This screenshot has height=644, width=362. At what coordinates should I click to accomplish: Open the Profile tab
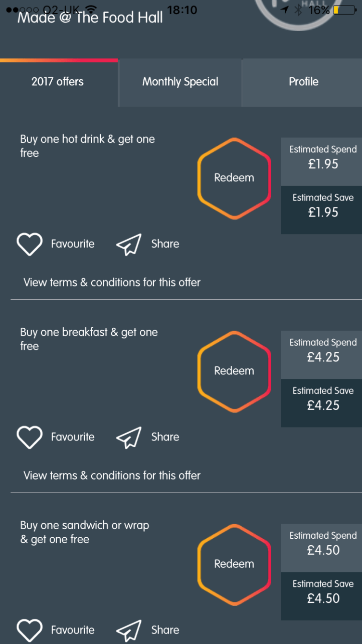click(x=303, y=82)
